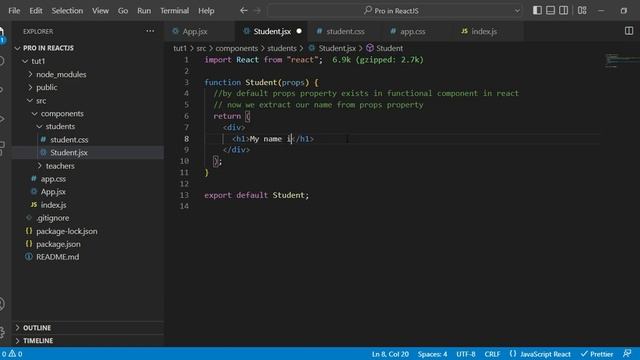
Task: Click src in the breadcrumb path
Action: [x=201, y=48]
